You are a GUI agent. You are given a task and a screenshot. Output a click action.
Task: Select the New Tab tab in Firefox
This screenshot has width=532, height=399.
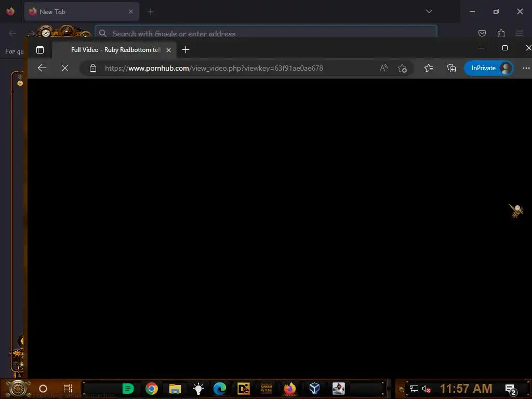pos(82,11)
